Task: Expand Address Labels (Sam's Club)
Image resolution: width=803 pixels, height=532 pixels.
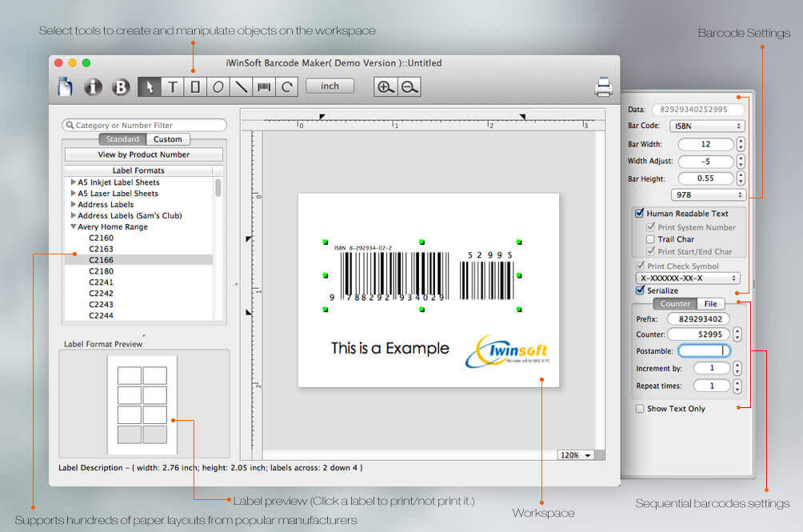Action: tap(74, 215)
